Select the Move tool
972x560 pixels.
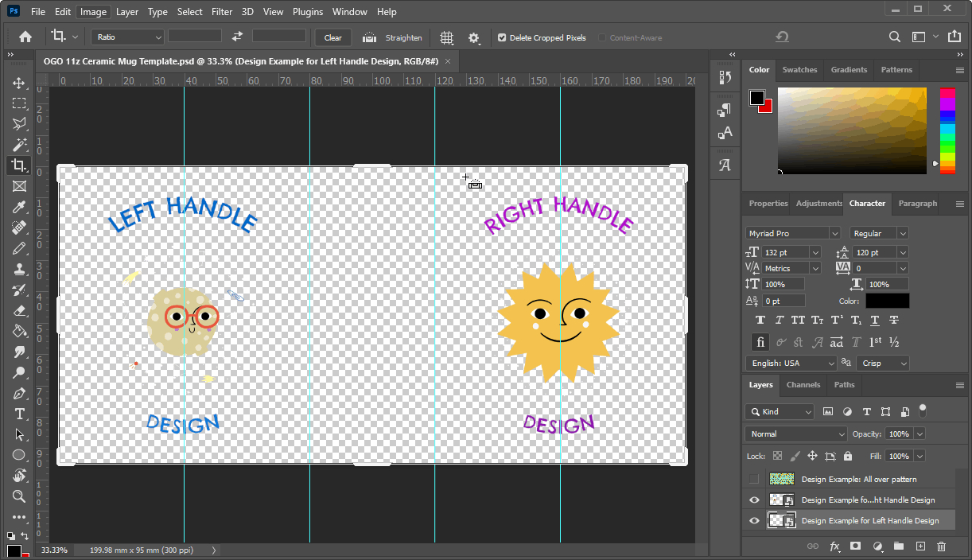(x=19, y=84)
